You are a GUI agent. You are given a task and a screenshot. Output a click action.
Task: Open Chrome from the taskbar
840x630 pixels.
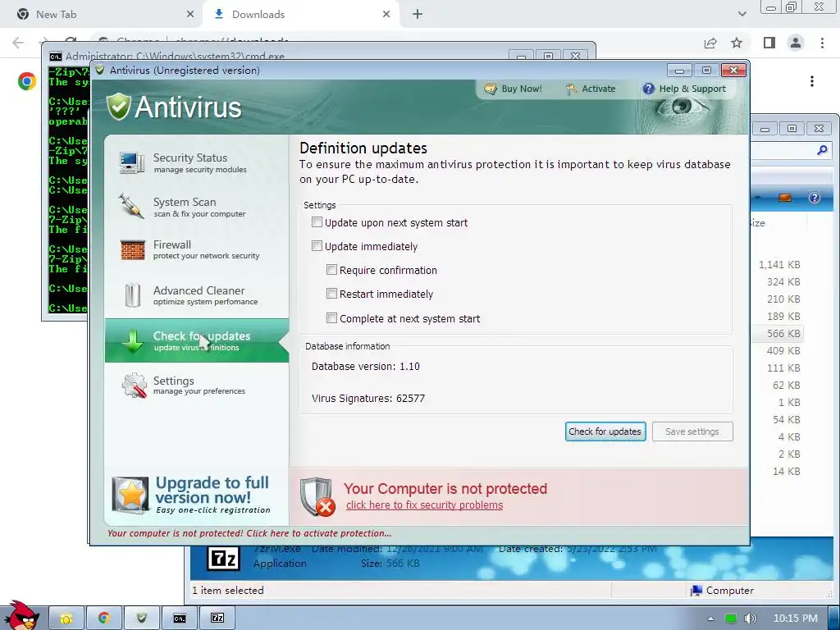(104, 619)
